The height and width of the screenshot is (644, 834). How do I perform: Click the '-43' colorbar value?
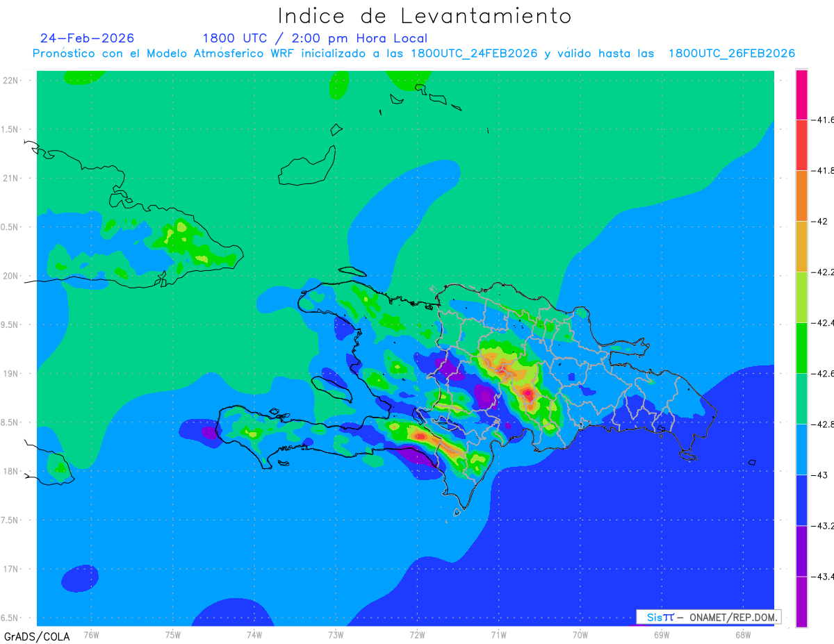[820, 475]
